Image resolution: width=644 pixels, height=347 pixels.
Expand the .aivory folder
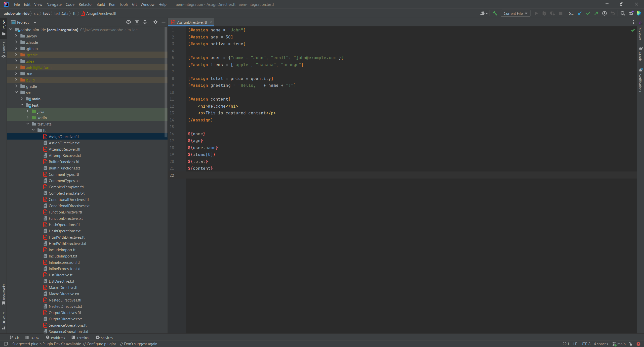[16, 36]
